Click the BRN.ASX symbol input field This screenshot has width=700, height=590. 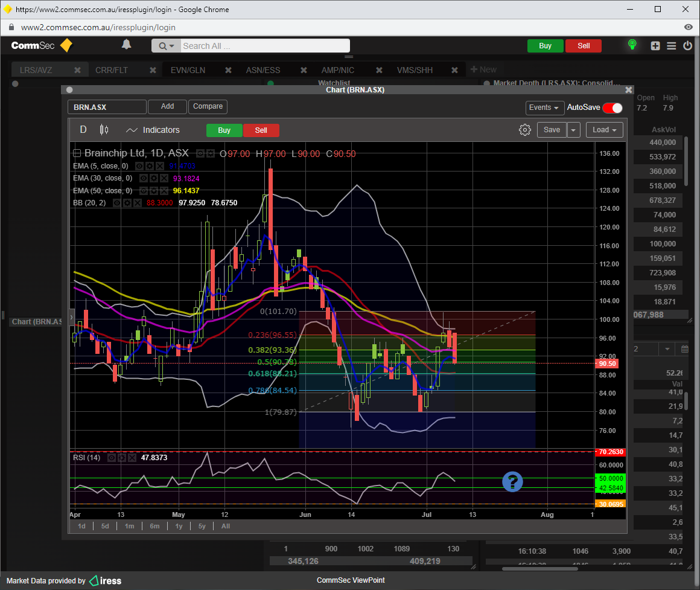click(x=107, y=107)
